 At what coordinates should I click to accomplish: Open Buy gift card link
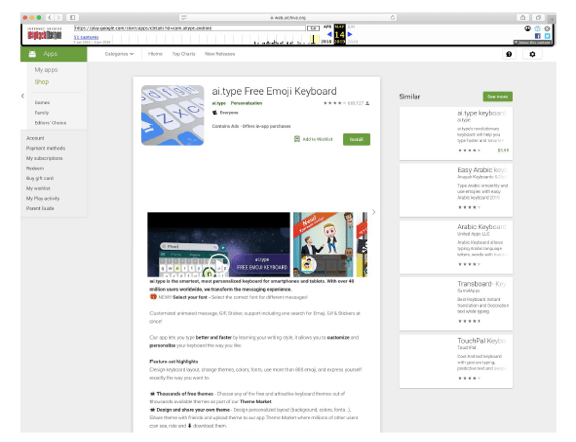(x=40, y=178)
